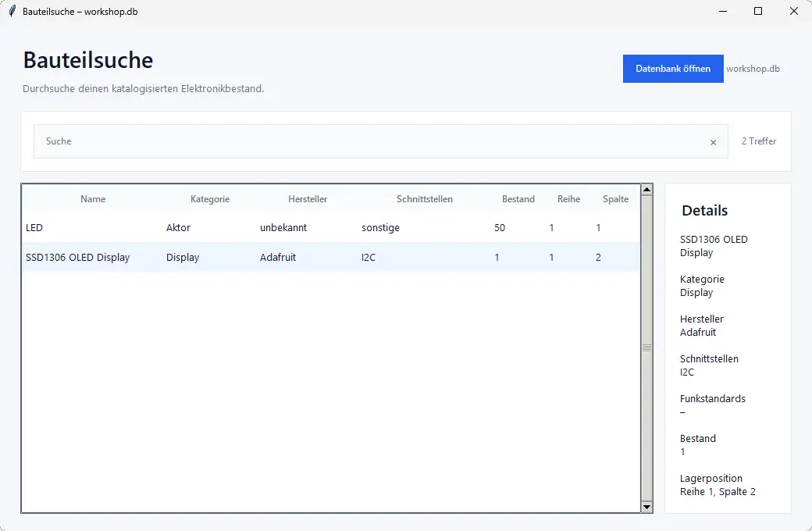Select the LED row name cell

point(34,227)
